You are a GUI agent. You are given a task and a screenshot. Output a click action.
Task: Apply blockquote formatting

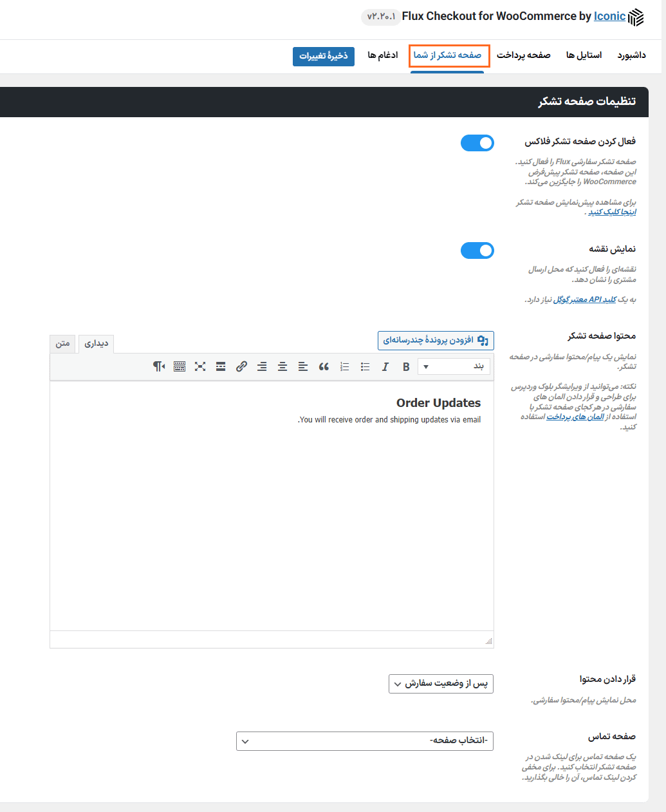pyautogui.click(x=324, y=366)
